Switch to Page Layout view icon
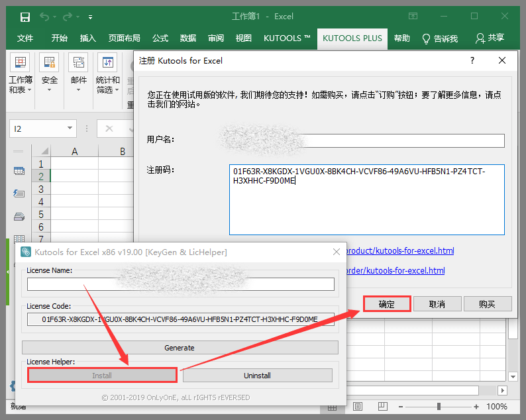This screenshot has height=420, width=526. tap(358, 407)
